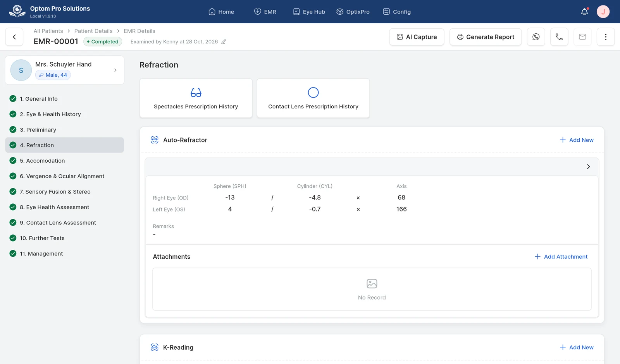The height and width of the screenshot is (364, 620).
Task: Open the notifications bell
Action: (x=584, y=12)
